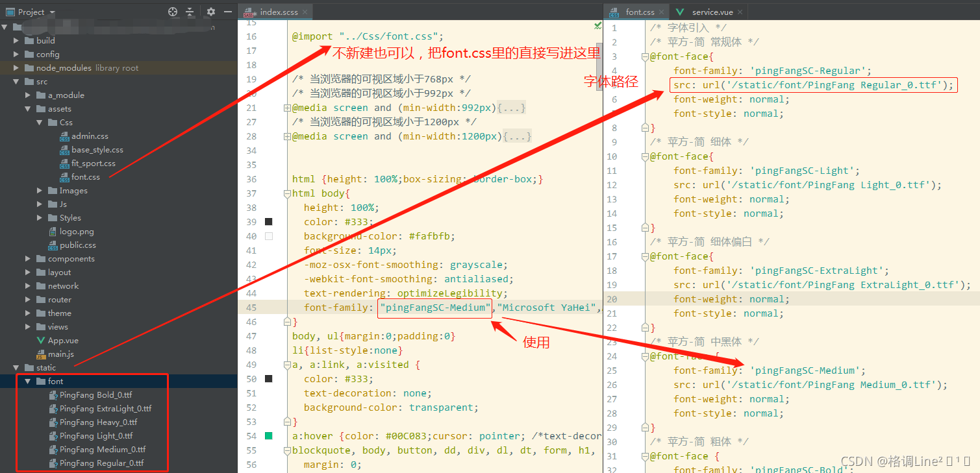980x473 pixels.
Task: Open the Project view dropdown
Action: [x=53, y=12]
